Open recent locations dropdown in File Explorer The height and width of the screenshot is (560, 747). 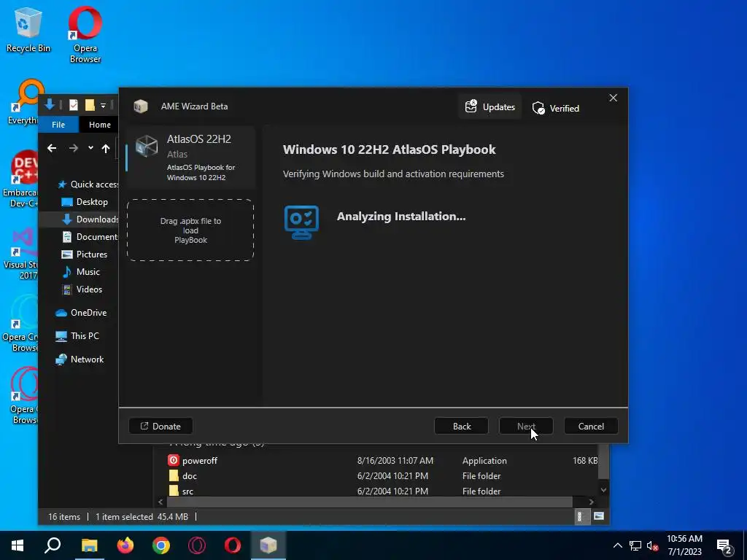(90, 148)
